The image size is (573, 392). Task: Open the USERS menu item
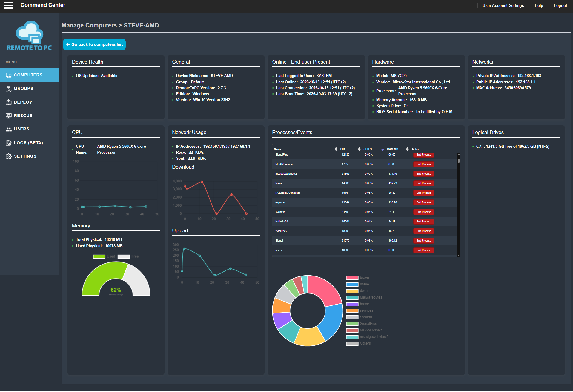(x=30, y=129)
